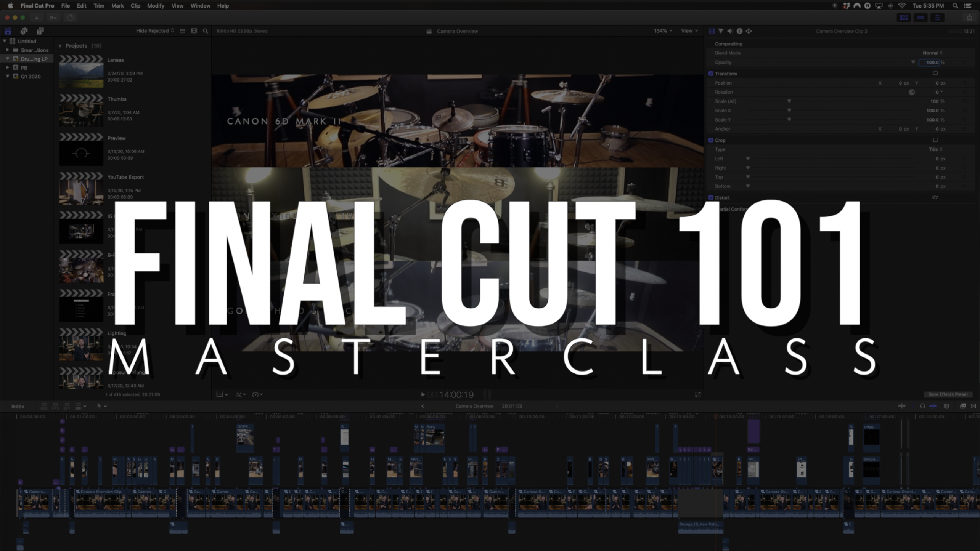The height and width of the screenshot is (551, 980).
Task: Open the Blend Mode dropdown
Action: click(932, 53)
